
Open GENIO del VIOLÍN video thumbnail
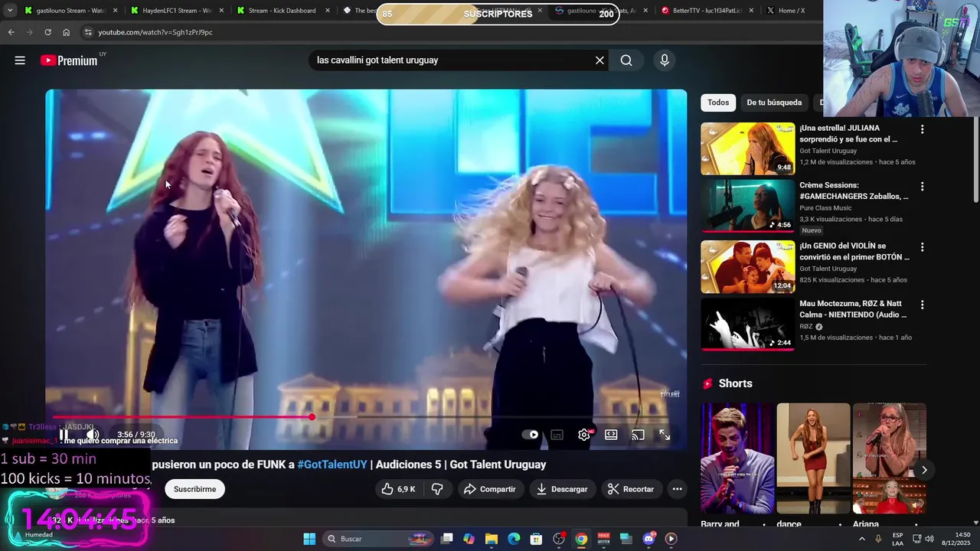748,267
